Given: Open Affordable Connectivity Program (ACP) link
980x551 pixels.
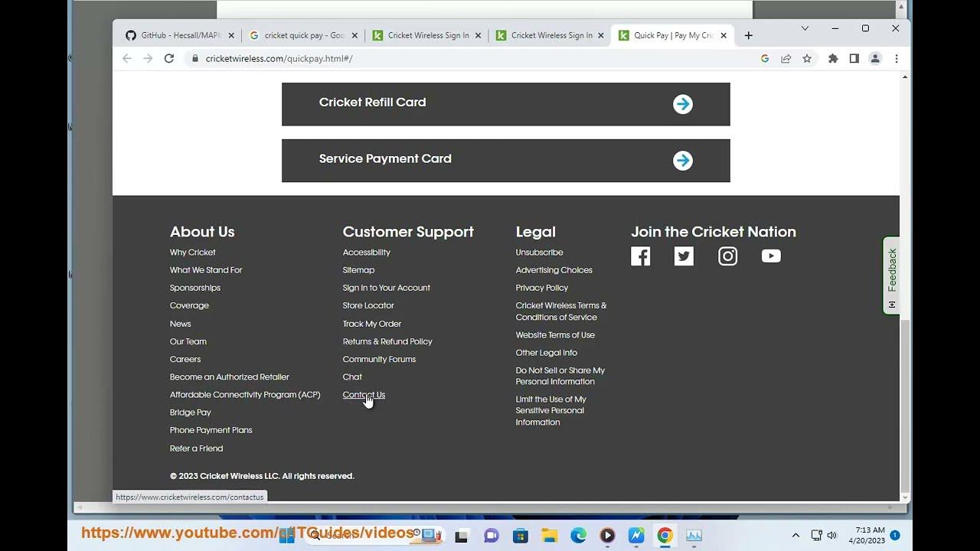Looking at the screenshot, I should pos(245,395).
